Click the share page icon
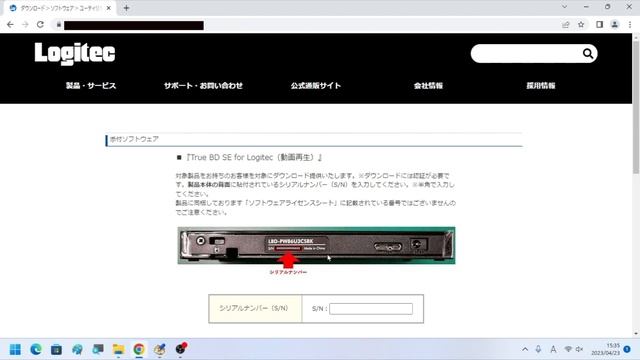This screenshot has height=360, width=640. click(566, 24)
